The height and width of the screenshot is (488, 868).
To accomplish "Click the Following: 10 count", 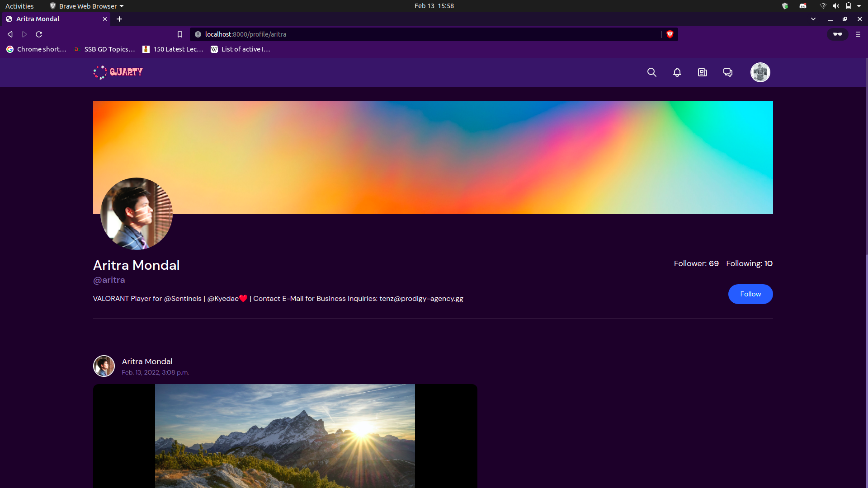I will point(749,263).
